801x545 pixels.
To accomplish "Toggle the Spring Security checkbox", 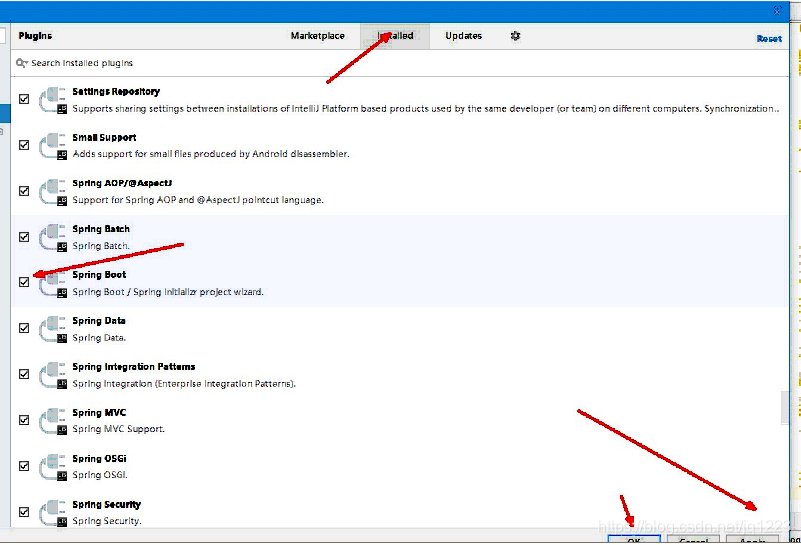I will point(24,512).
